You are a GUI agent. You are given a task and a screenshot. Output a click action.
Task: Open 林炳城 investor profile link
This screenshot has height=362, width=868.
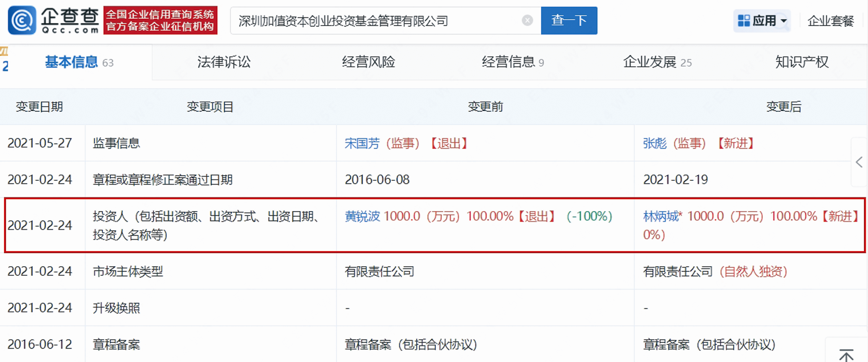661,216
